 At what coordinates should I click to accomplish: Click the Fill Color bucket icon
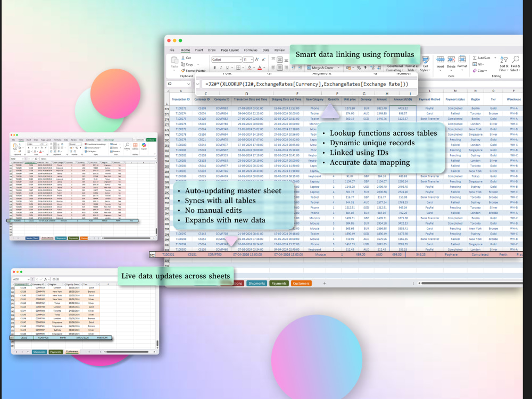point(250,68)
